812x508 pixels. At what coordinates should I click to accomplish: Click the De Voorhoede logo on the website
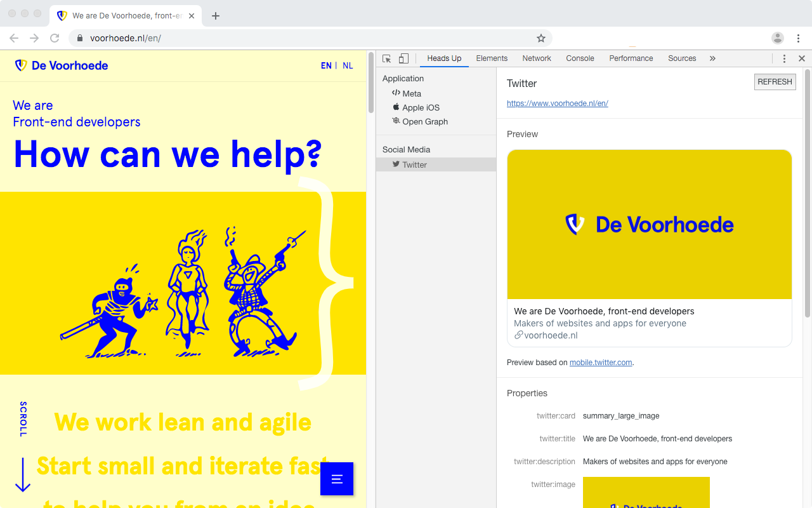tap(62, 65)
